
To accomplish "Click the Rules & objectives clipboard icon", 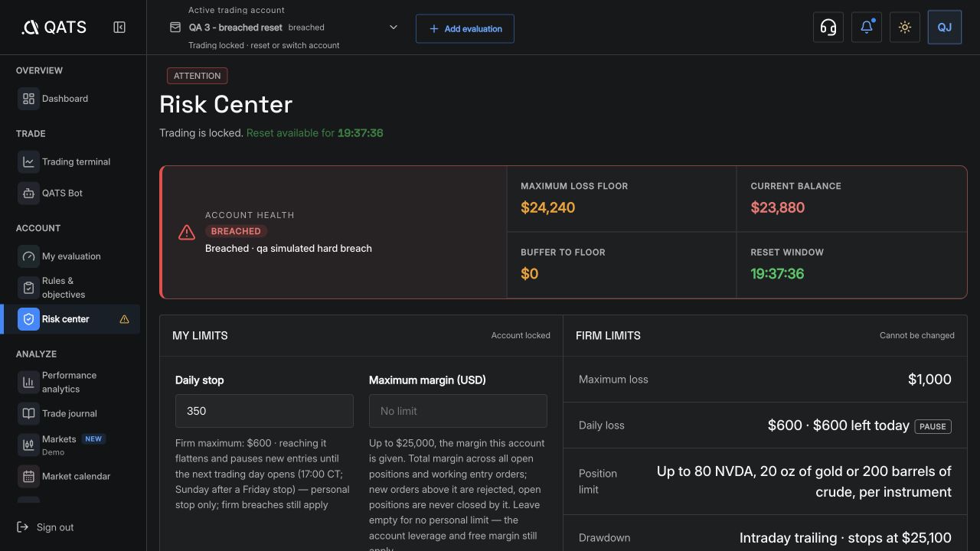I will click(28, 288).
